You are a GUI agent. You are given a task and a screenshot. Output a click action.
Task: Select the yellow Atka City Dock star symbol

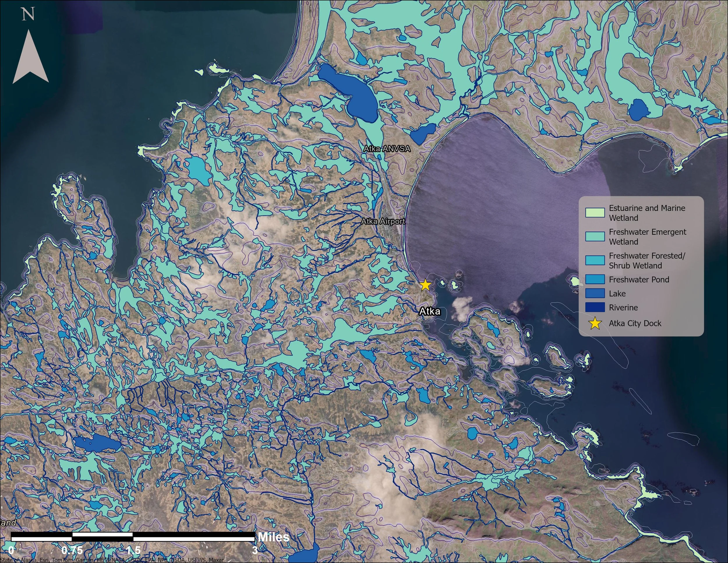[x=426, y=285]
